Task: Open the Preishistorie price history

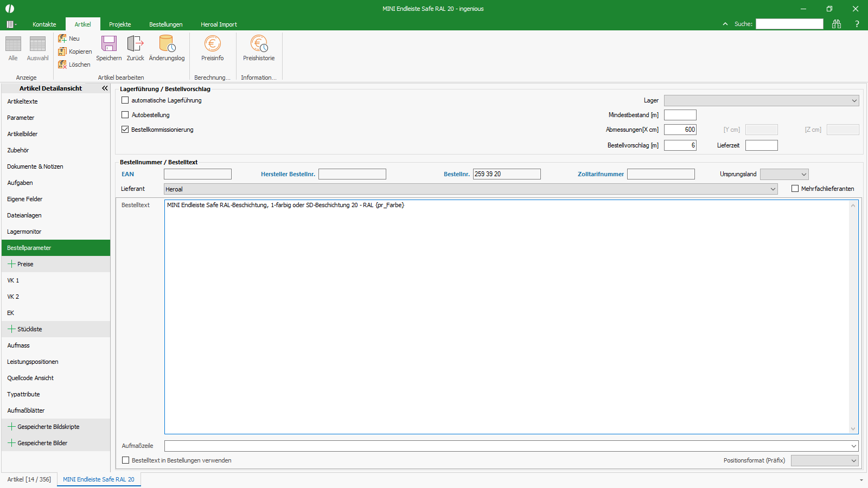Action: point(259,44)
